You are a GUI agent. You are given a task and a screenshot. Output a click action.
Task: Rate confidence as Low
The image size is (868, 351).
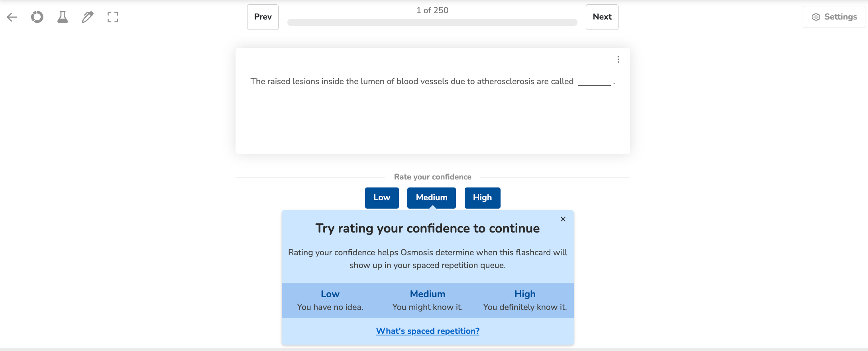pos(382,197)
